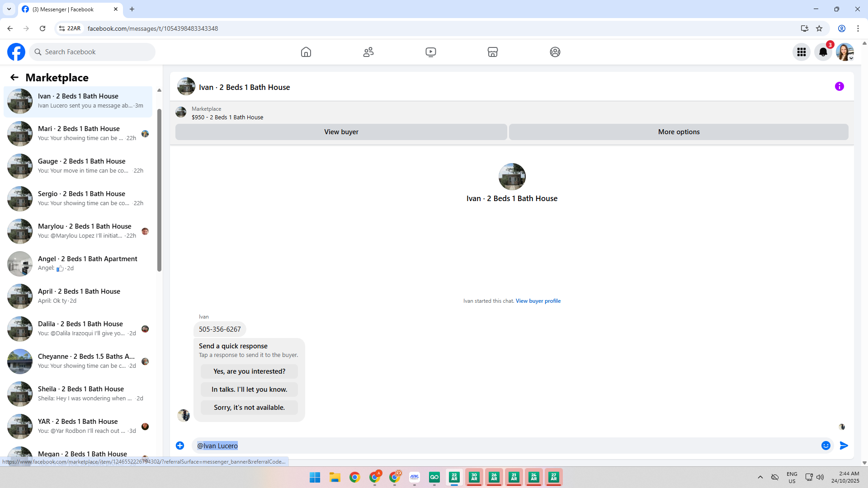The image size is (868, 488).
Task: Open the Sheila conversation
Action: 78,394
